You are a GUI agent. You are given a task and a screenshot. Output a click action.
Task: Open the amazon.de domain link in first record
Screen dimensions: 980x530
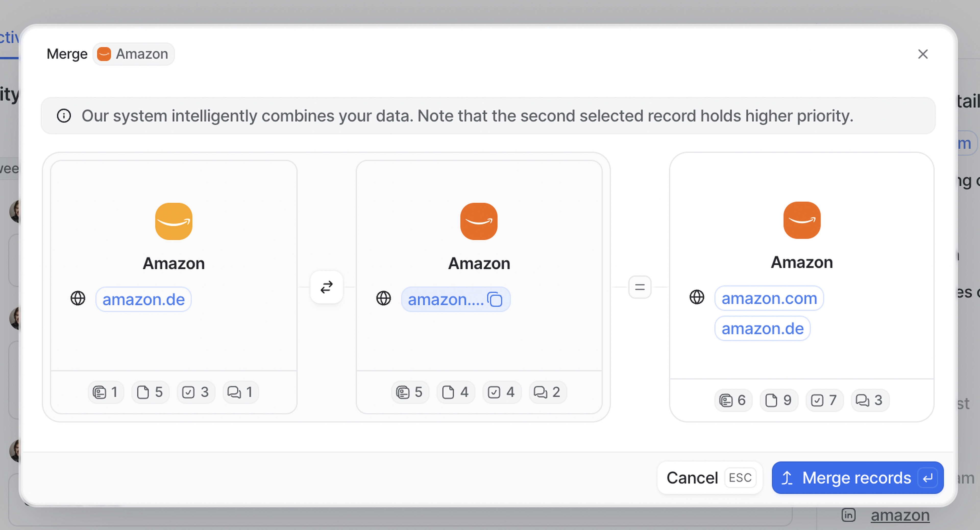click(143, 299)
